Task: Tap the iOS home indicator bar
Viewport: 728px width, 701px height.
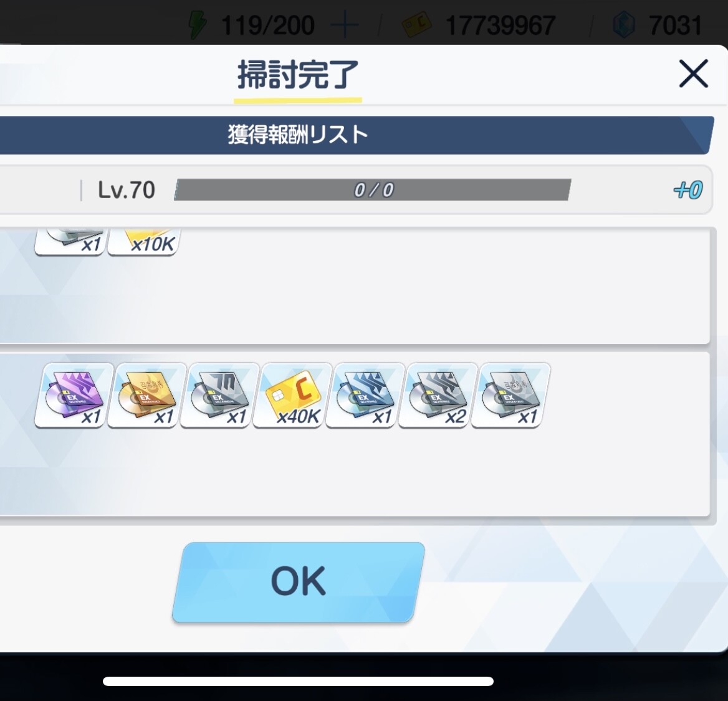Action: pos(298,681)
